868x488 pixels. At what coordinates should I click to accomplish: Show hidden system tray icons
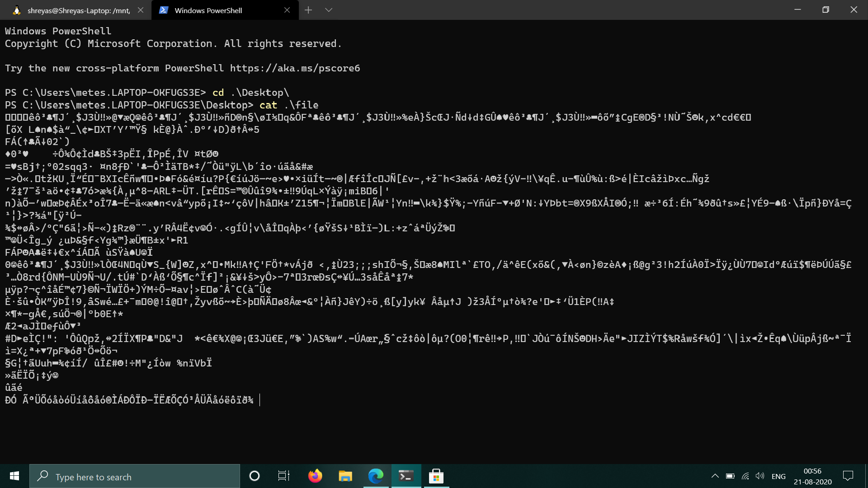[x=715, y=476]
